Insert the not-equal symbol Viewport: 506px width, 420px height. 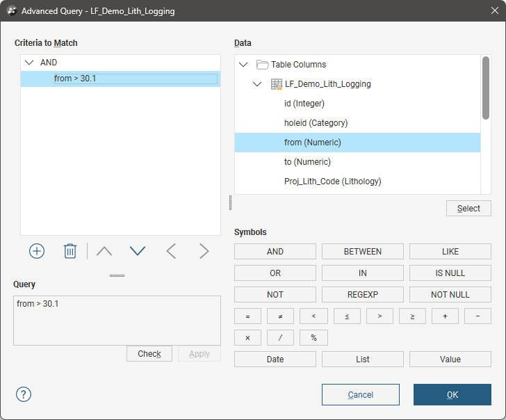pyautogui.click(x=280, y=316)
